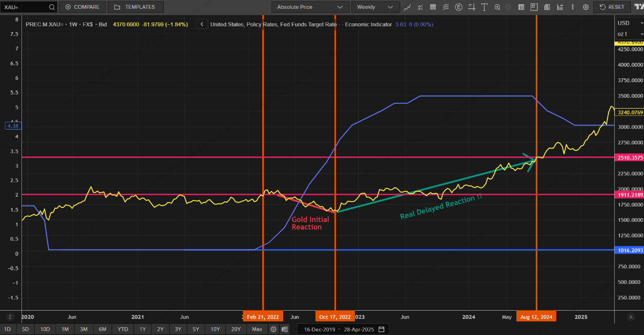This screenshot has width=644, height=335.
Task: Open the Absolute Price scale dropdown
Action: click(310, 7)
